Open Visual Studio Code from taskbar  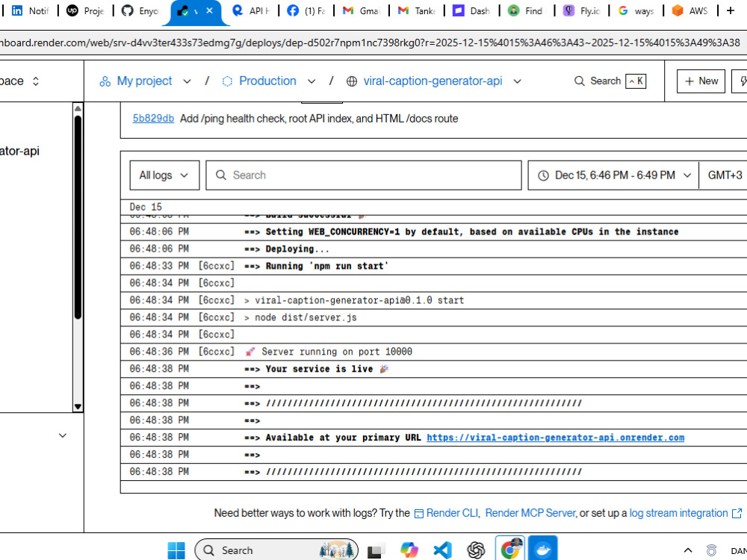(442, 550)
